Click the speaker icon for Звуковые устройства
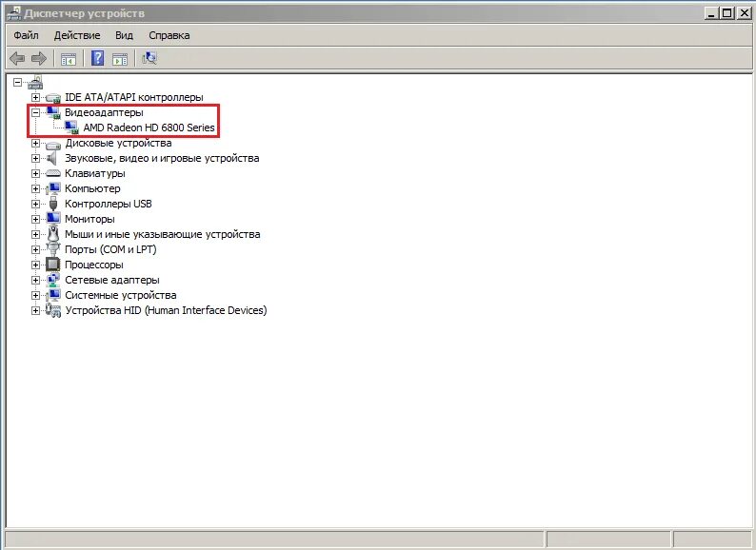The height and width of the screenshot is (550, 756). 52,158
